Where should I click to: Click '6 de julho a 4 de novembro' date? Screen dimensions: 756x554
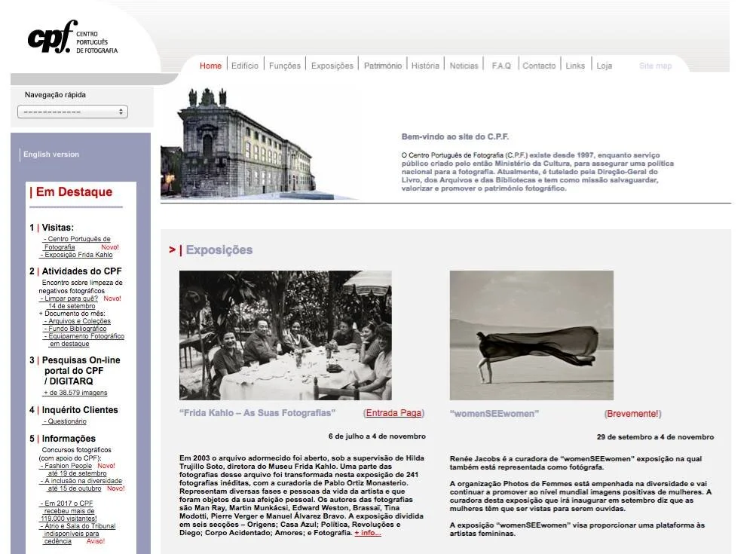click(x=377, y=436)
